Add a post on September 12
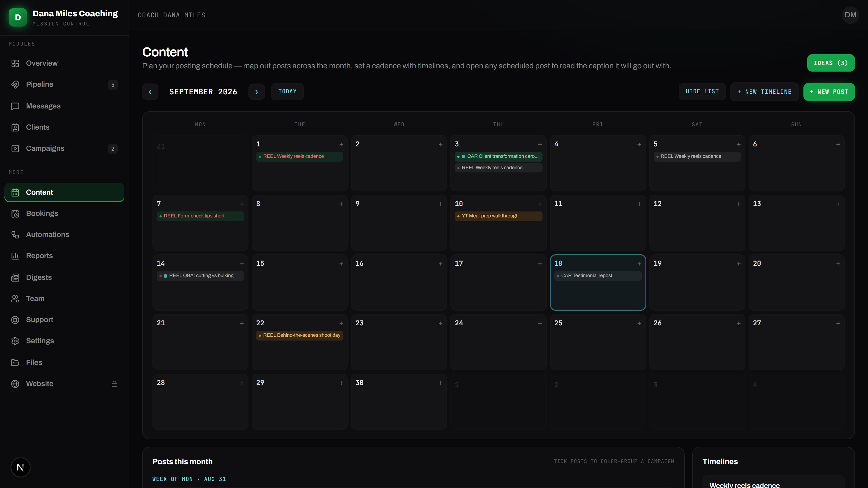Image resolution: width=868 pixels, height=488 pixels. [739, 204]
